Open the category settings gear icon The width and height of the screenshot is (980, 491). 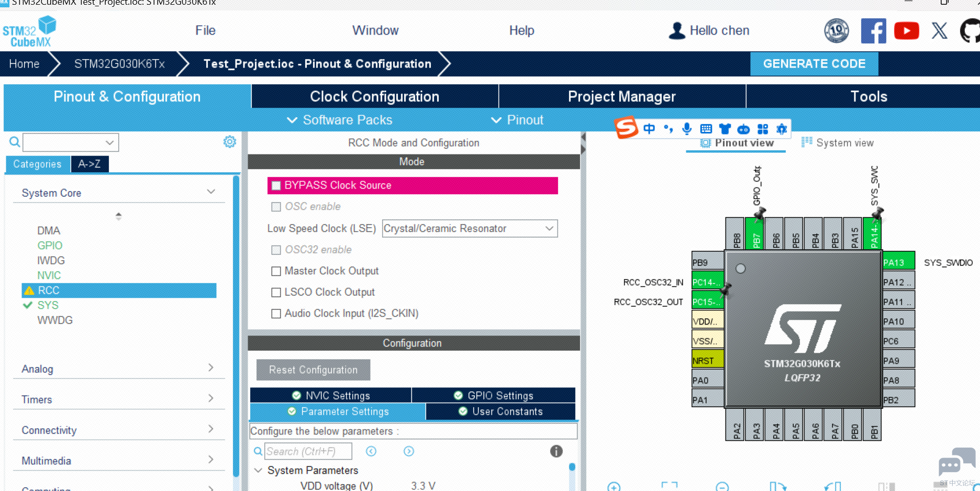coord(230,142)
